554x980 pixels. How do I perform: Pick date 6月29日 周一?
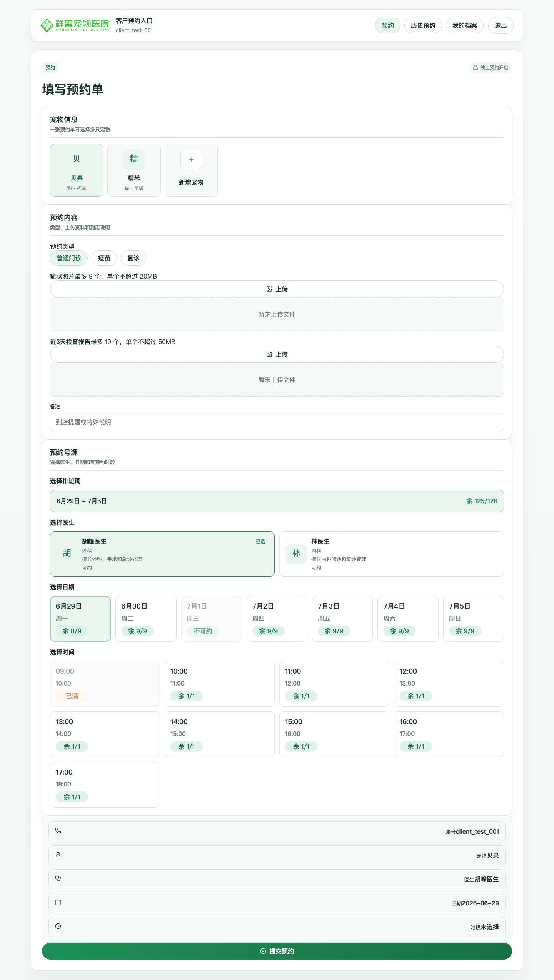click(x=80, y=619)
